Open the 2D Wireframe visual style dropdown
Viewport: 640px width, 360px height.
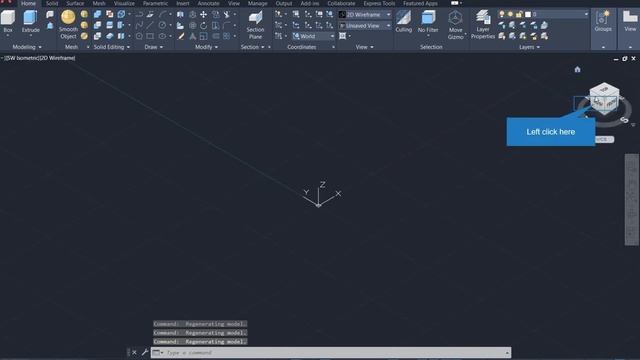[365, 14]
